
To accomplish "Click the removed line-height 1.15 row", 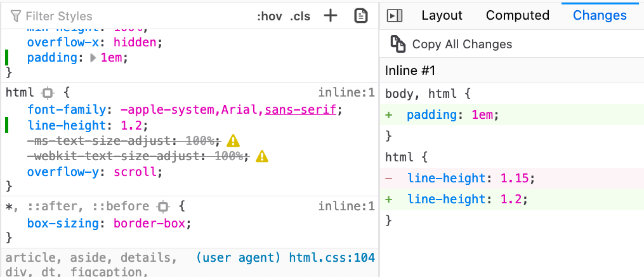I will pyautogui.click(x=512, y=179).
